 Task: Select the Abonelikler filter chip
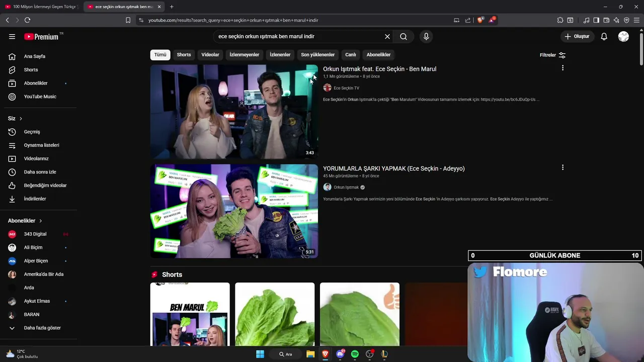[378, 55]
